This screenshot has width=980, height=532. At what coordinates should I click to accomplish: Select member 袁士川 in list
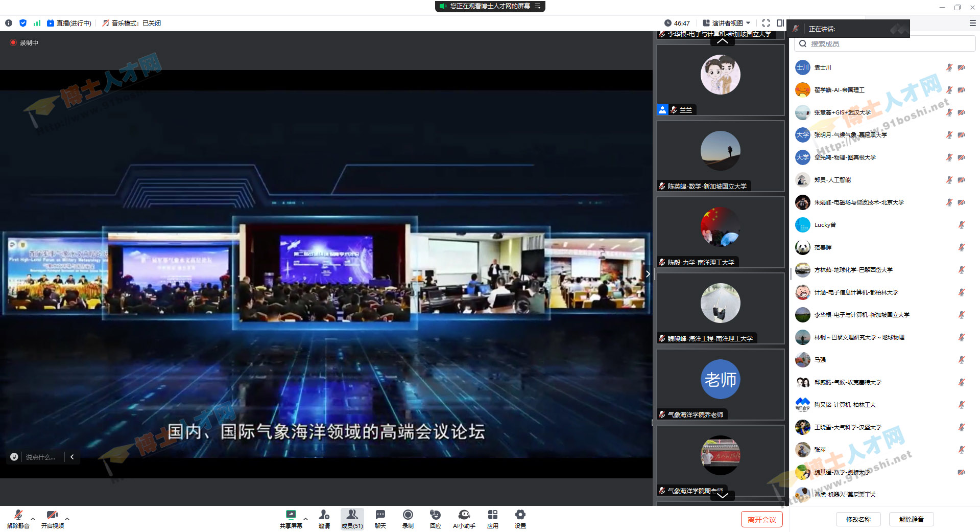click(883, 67)
